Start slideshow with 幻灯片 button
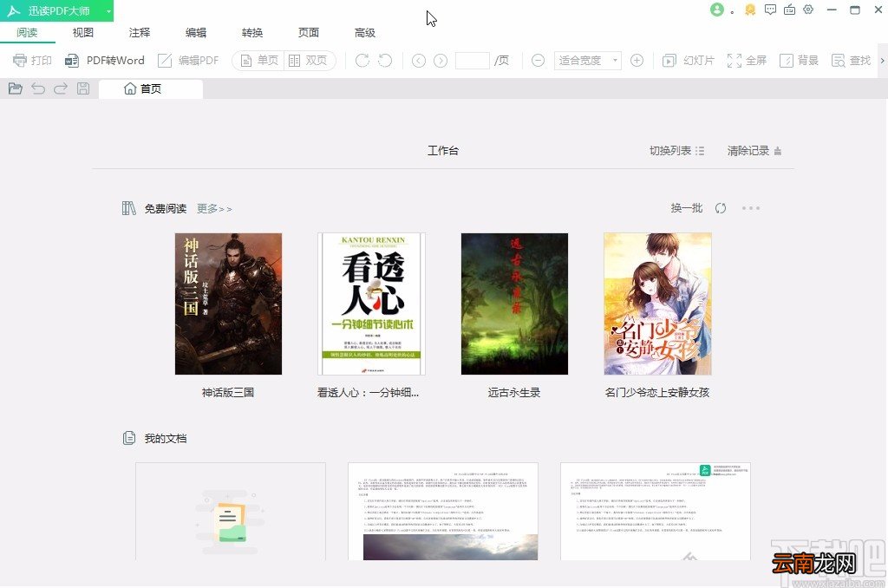The height and width of the screenshot is (588, 888). 688,60
